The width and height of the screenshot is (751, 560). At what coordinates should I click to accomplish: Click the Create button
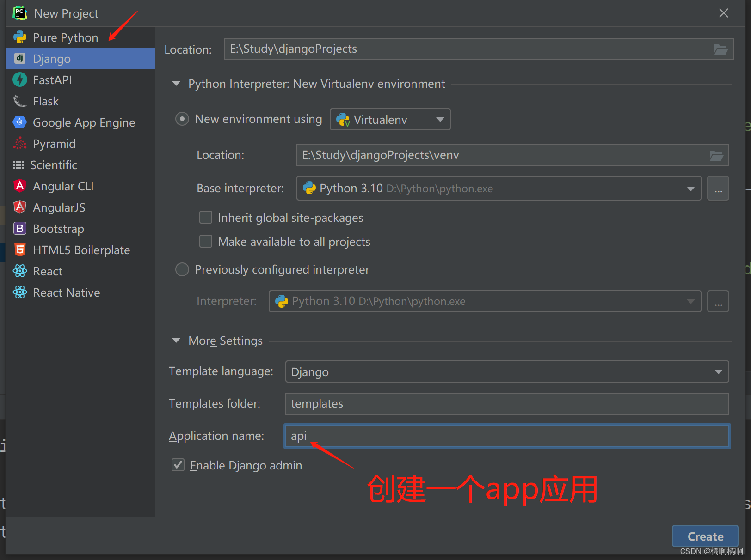(x=705, y=536)
